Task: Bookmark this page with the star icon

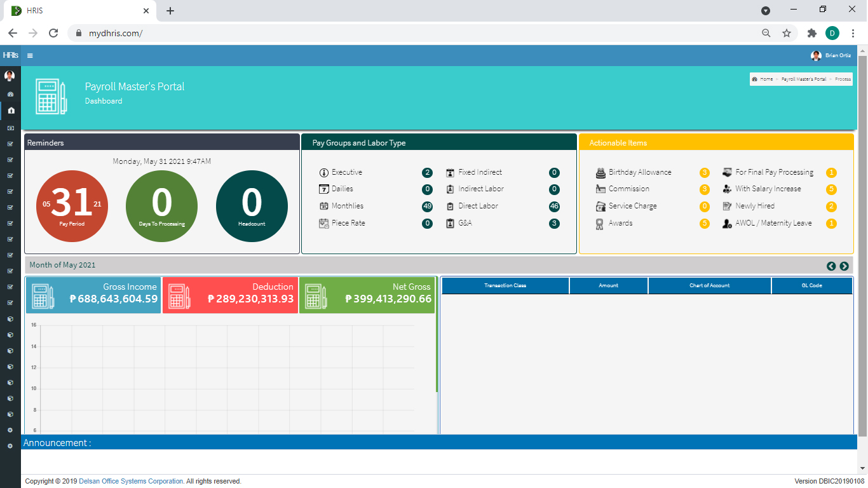Action: 787,33
